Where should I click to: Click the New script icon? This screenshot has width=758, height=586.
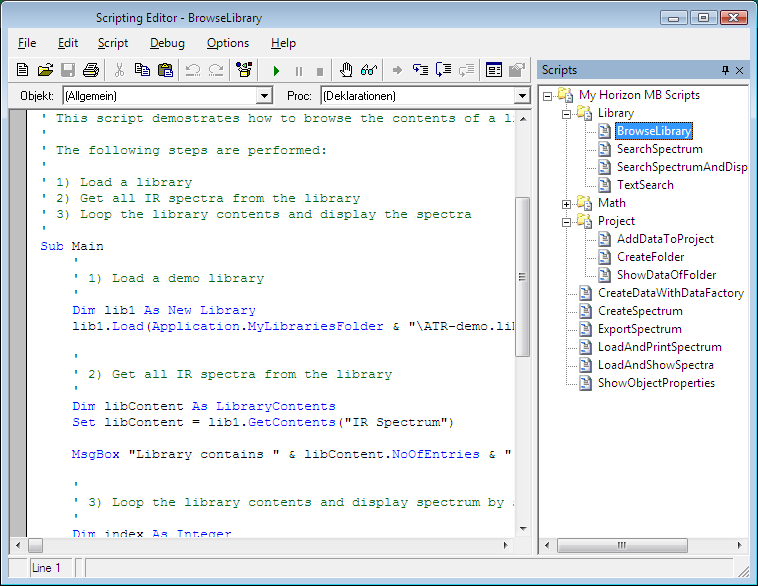pos(22,70)
